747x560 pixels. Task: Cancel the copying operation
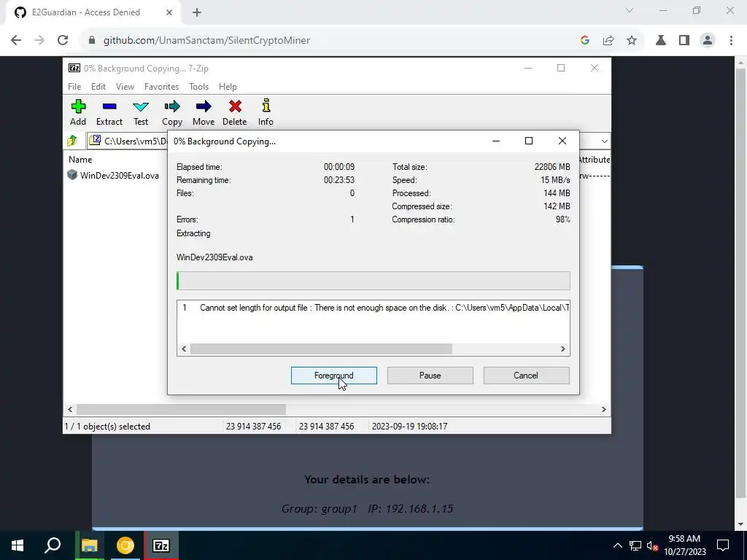[x=527, y=376]
